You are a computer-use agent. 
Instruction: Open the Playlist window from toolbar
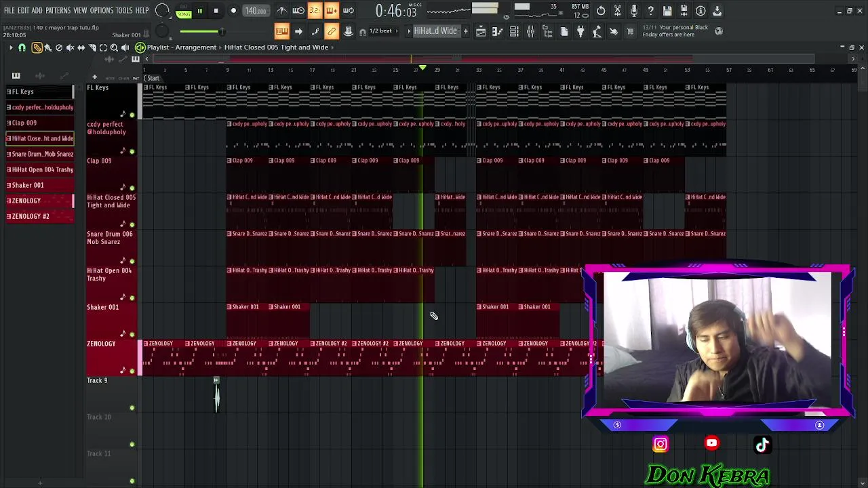coord(481,31)
